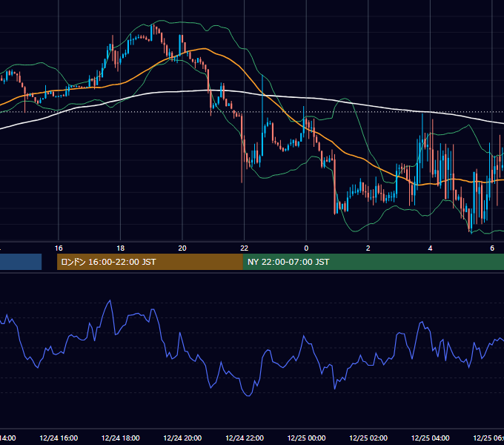This screenshot has height=445, width=504.
Task: Click the 12/25 02:00 date label
Action: [x=368, y=438]
